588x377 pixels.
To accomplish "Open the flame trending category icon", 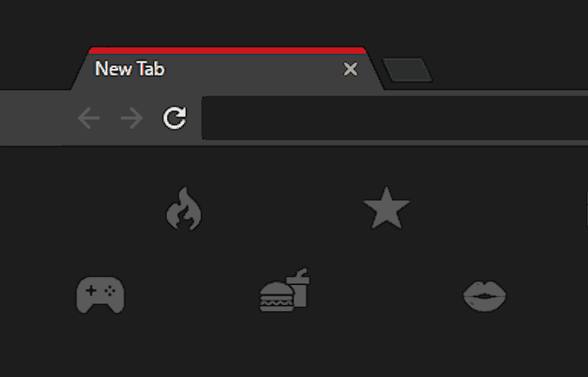I will (x=184, y=208).
